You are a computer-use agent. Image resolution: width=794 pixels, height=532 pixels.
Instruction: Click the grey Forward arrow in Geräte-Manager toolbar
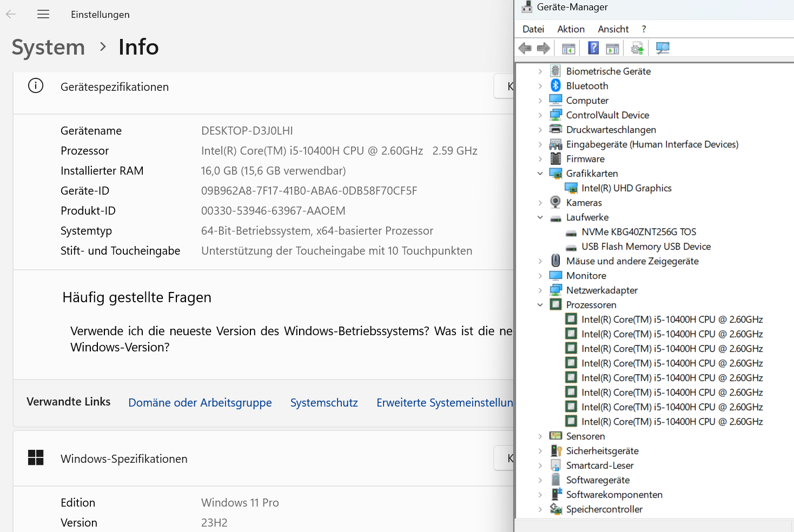pos(544,48)
